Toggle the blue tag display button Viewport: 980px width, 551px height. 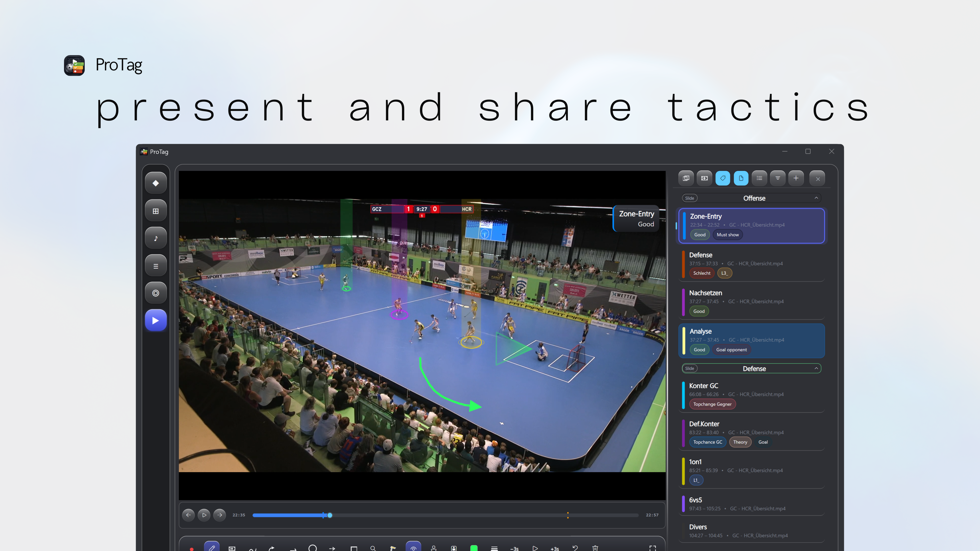pos(723,178)
